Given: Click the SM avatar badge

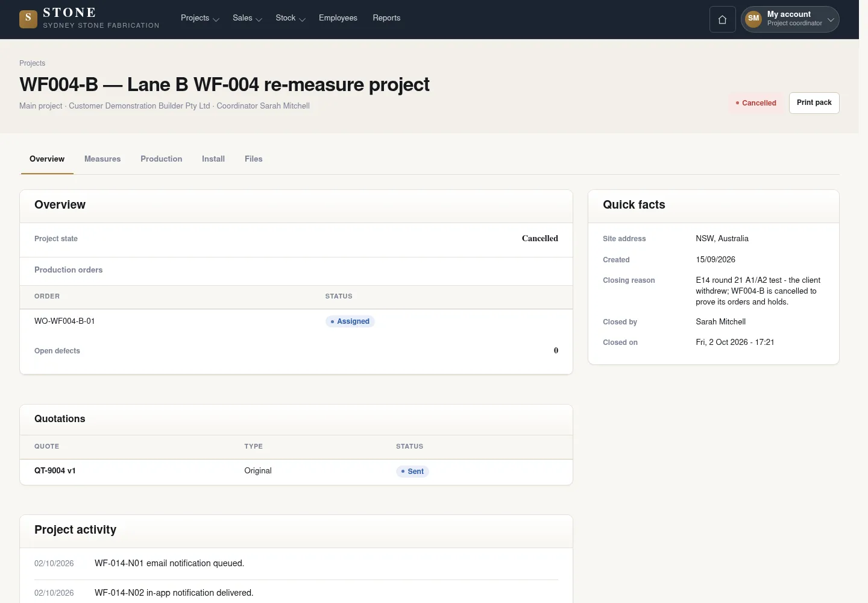Looking at the screenshot, I should pyautogui.click(x=753, y=19).
